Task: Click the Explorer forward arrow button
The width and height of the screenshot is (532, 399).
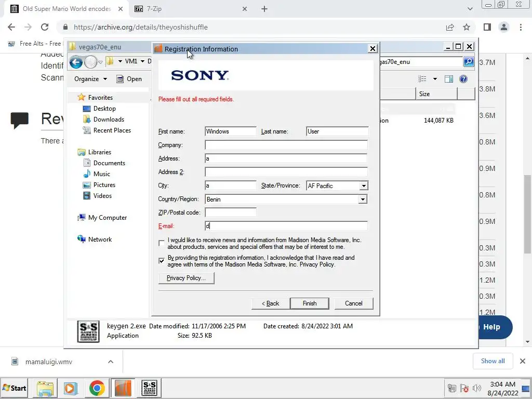Action: click(x=90, y=62)
